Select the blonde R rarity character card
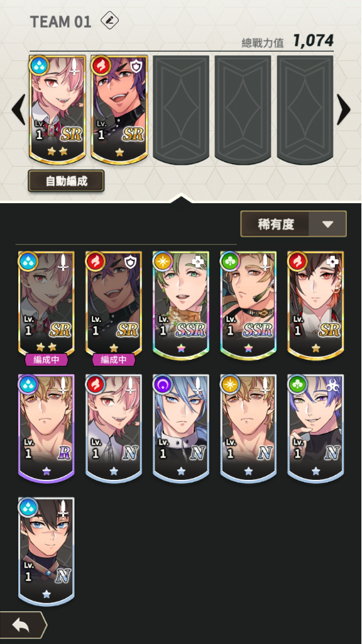362x644 pixels. click(x=47, y=428)
